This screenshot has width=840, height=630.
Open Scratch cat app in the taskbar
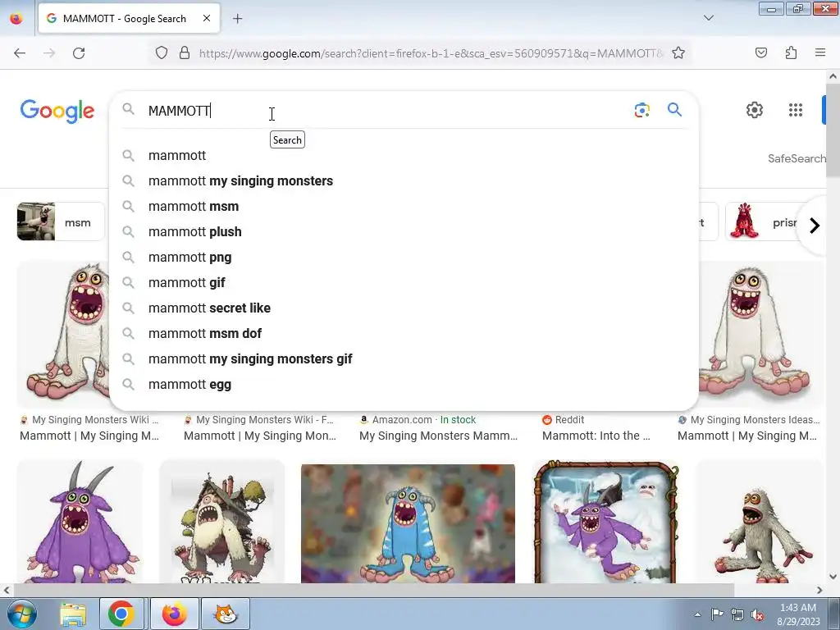click(226, 614)
